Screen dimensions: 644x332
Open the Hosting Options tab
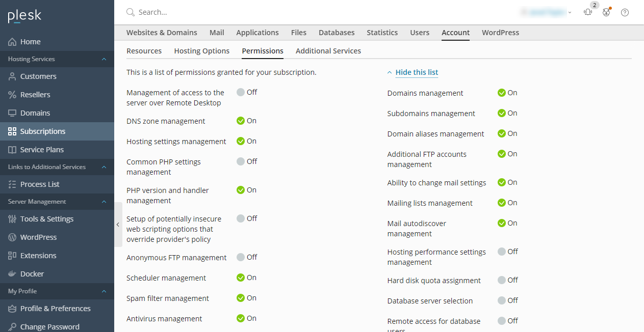[x=200, y=50]
